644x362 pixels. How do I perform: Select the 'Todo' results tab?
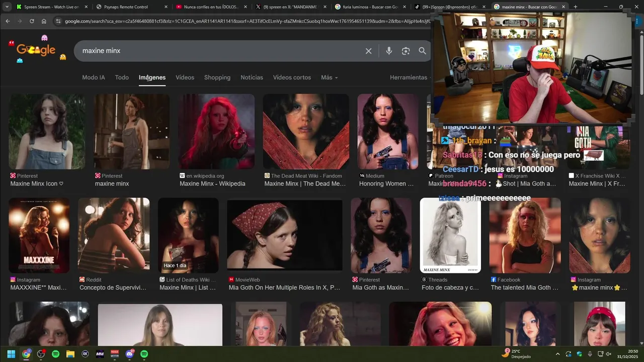click(122, 77)
